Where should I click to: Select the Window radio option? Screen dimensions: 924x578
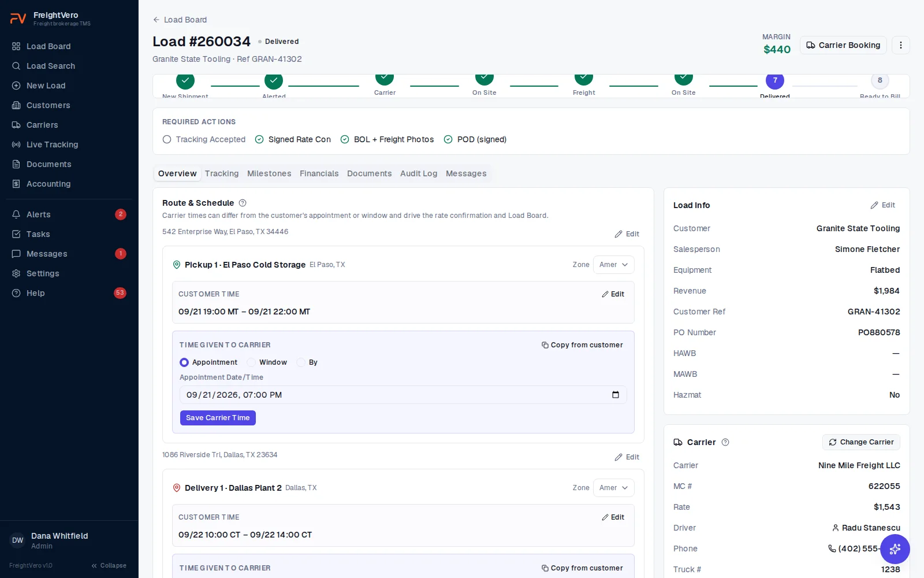(251, 362)
